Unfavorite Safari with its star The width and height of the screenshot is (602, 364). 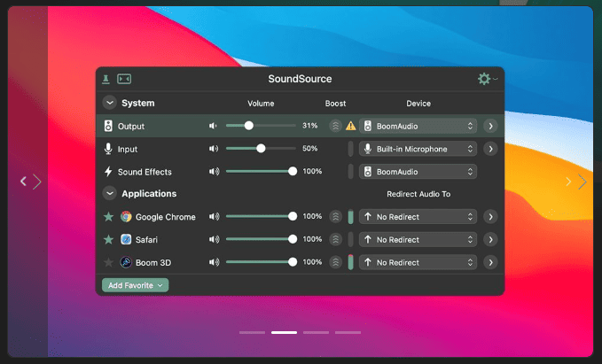click(109, 240)
